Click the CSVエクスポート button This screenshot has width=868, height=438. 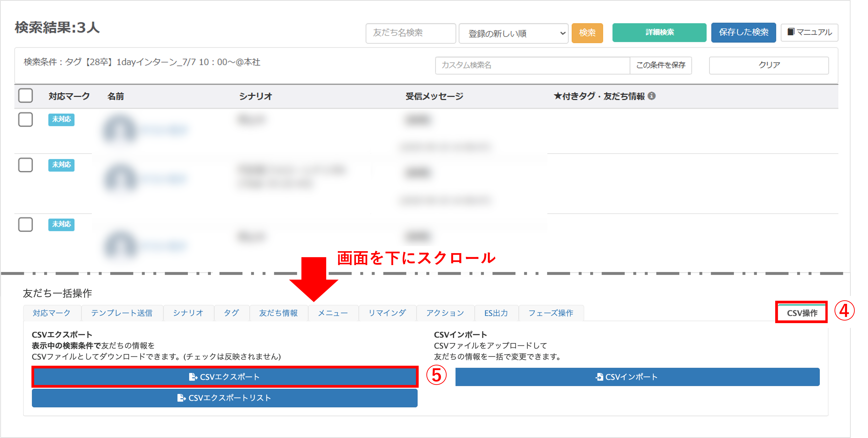point(224,377)
